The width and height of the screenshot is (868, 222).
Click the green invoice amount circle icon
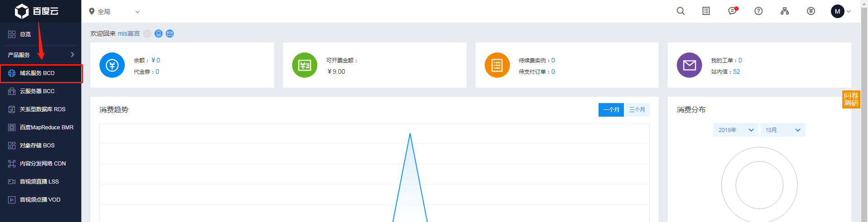tap(305, 65)
